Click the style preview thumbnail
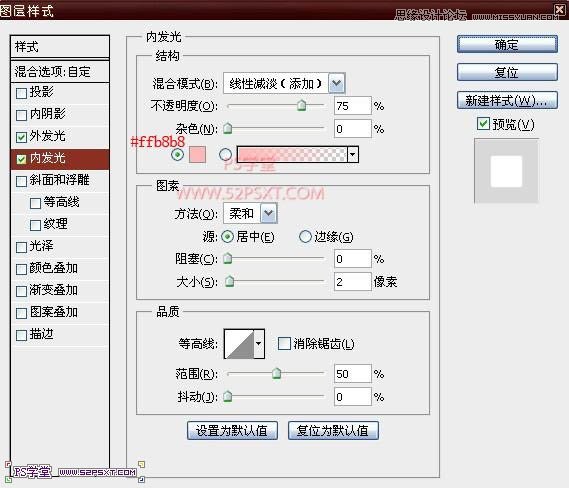 (506, 171)
